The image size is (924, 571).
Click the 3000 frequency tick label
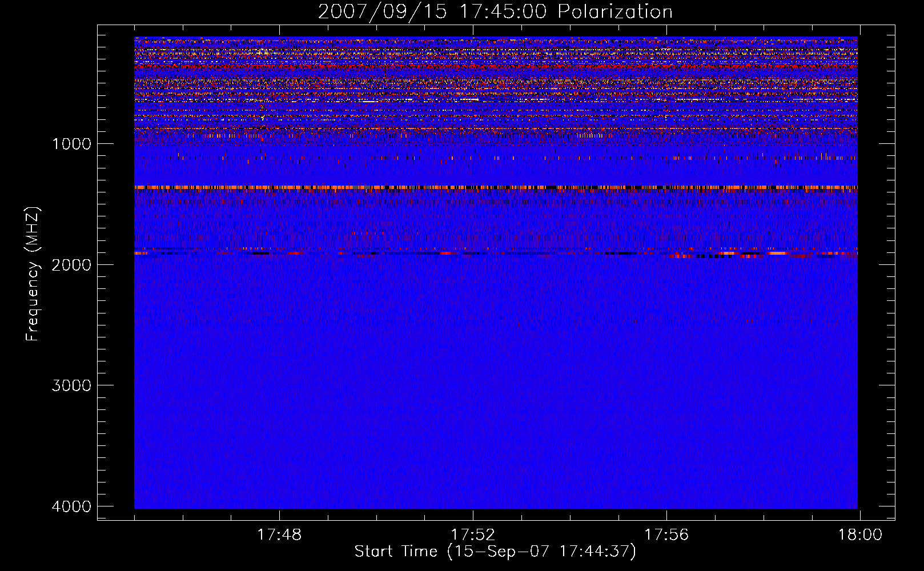pyautogui.click(x=71, y=385)
